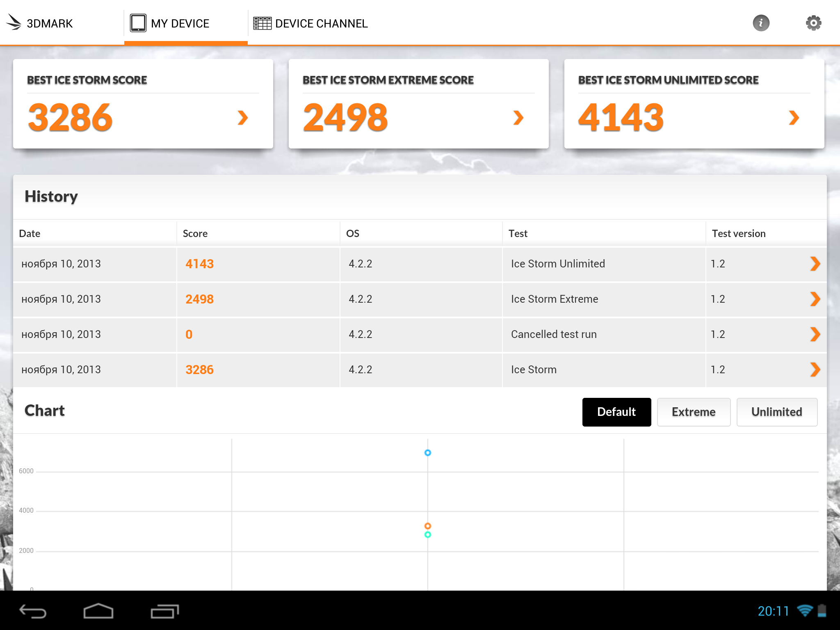Click the OS column header
Image resolution: width=840 pixels, height=630 pixels.
click(353, 233)
